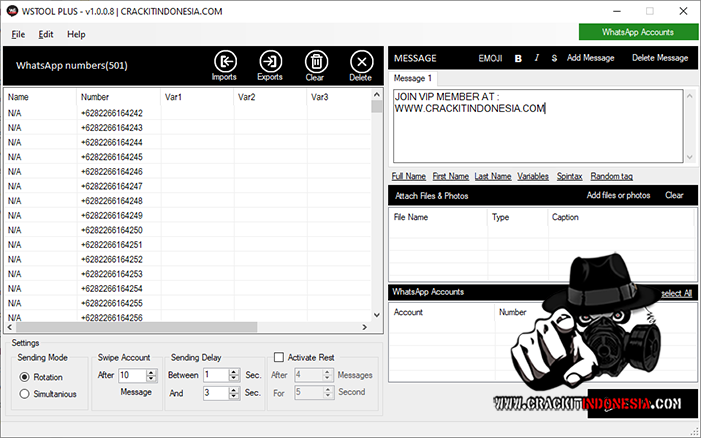Select Rotation sending mode
This screenshot has height=438, width=701.
25,376
